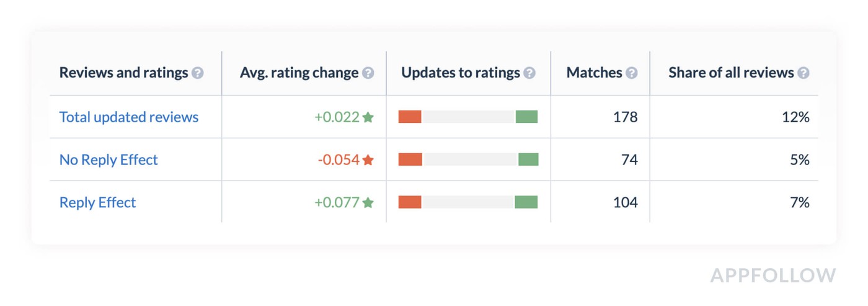Viewport: 868px width, 306px height.
Task: Click green segment of Reply Effect bar
Action: click(x=526, y=202)
